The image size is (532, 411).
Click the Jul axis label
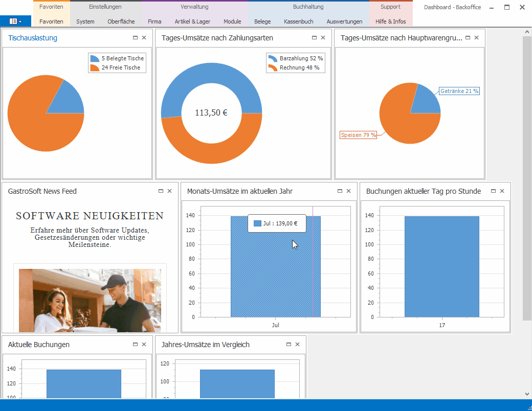[x=276, y=325]
